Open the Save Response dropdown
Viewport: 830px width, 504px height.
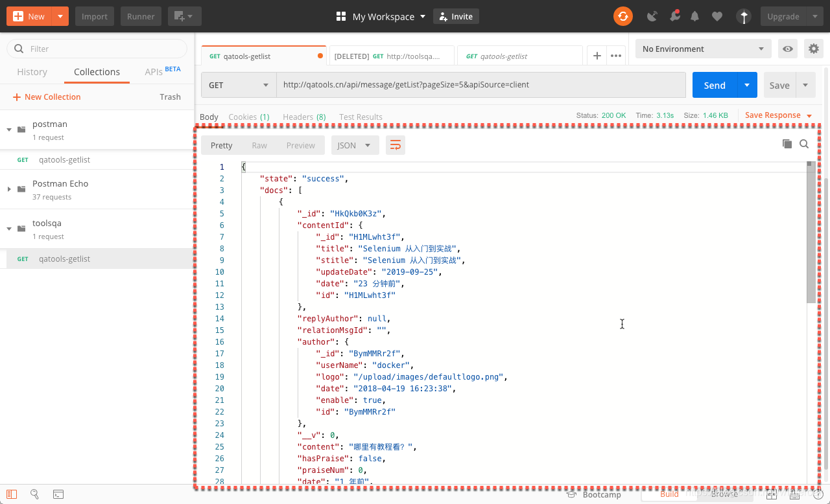coord(778,115)
